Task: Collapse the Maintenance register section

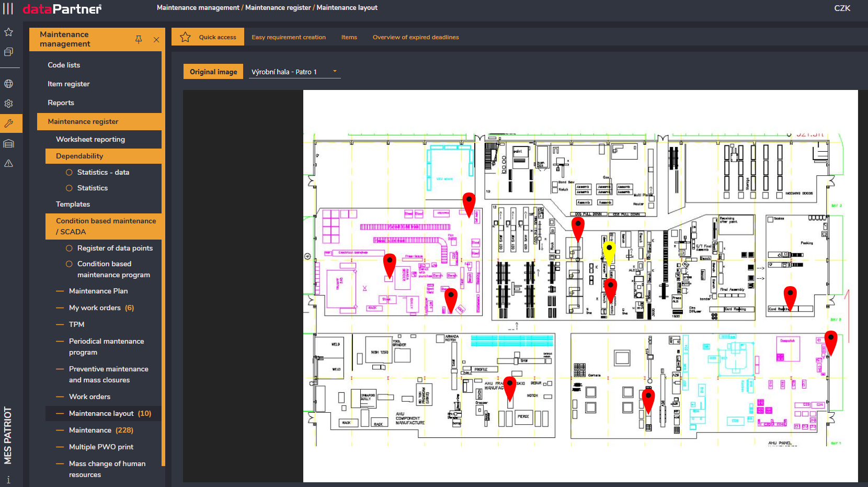Action: [99, 121]
